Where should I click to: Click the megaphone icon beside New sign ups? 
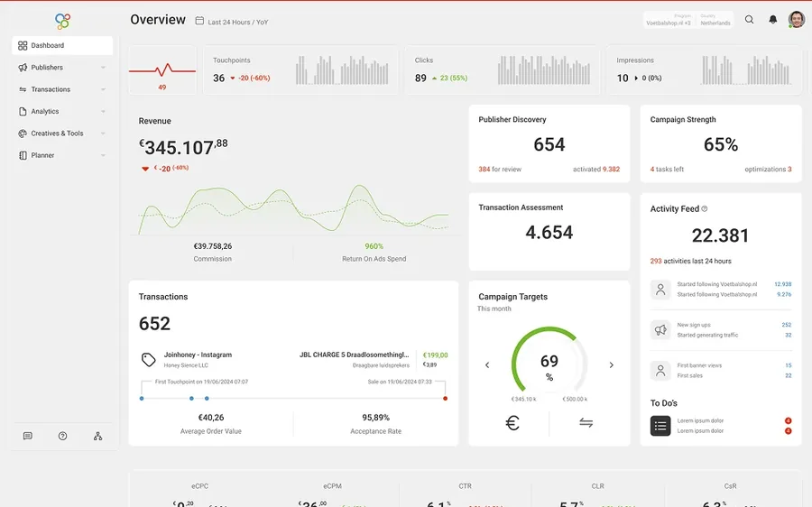660,330
